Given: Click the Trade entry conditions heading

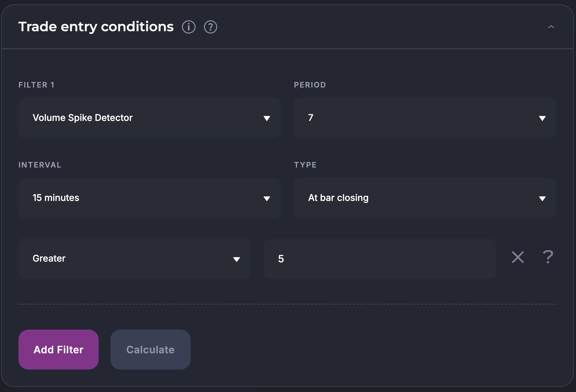Looking at the screenshot, I should [x=96, y=27].
